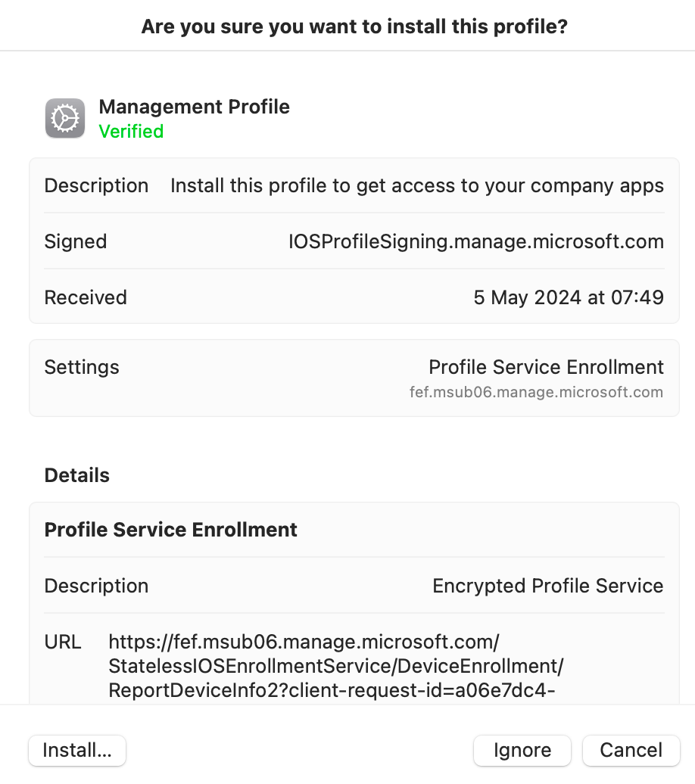Click the fef.msub06.manage.microsoft.com subtitle text

536,392
